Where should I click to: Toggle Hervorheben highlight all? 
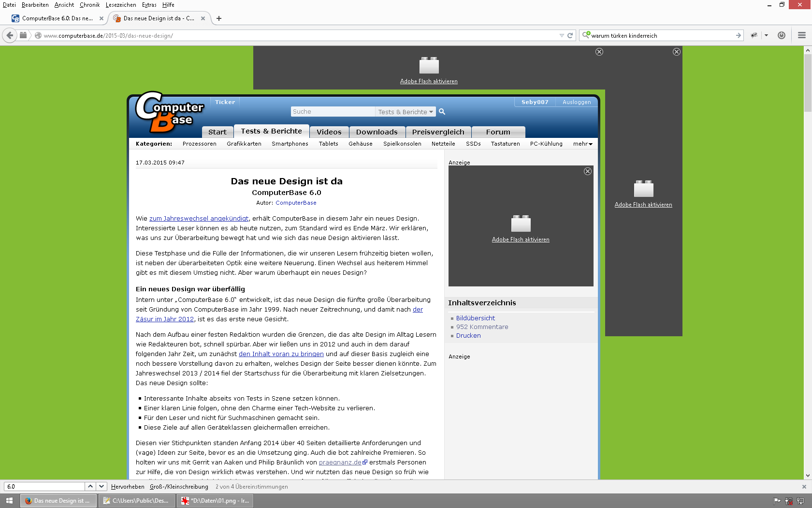tap(128, 487)
